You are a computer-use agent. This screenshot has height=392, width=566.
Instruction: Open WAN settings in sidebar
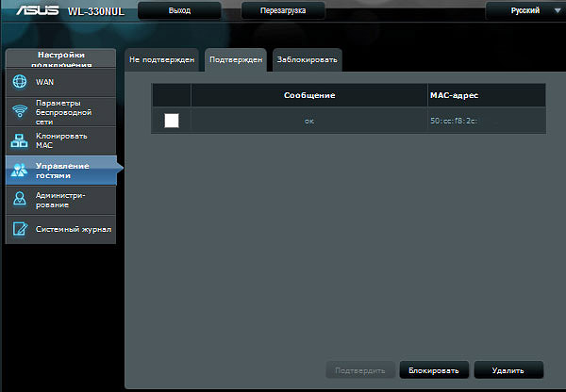(x=60, y=82)
